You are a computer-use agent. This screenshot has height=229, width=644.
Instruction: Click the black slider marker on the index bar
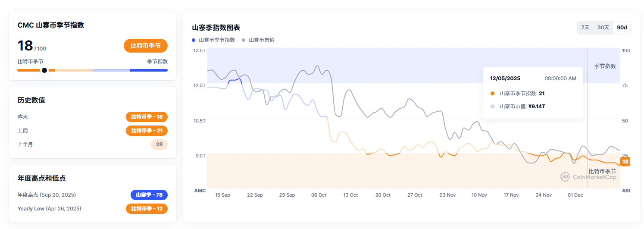[x=44, y=70]
